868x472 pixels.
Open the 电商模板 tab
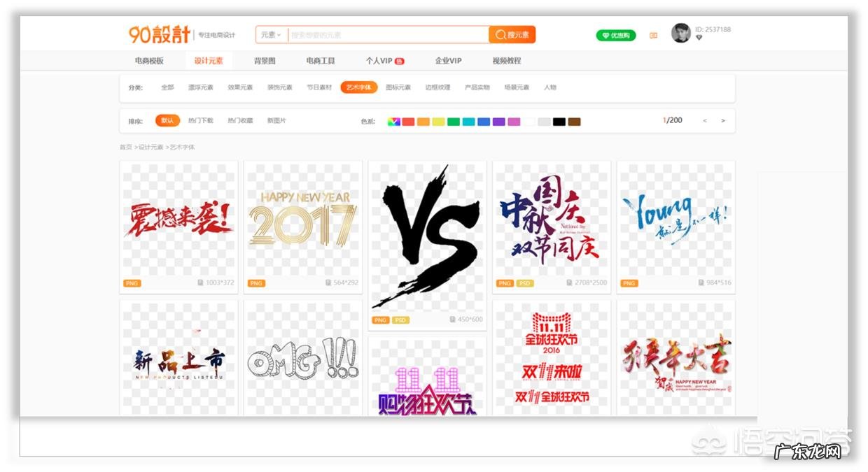(x=149, y=61)
